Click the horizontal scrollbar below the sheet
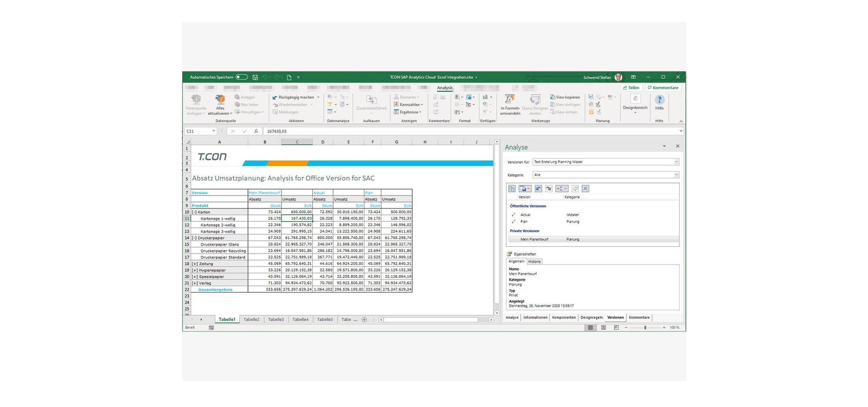Viewport: 868px width, 407px height. click(437, 320)
